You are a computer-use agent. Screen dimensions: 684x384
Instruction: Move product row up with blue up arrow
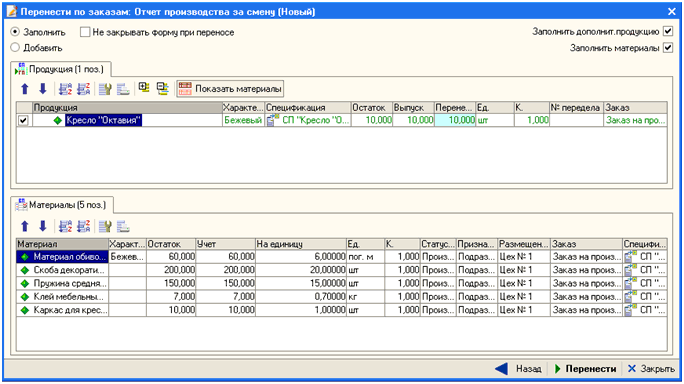click(25, 89)
